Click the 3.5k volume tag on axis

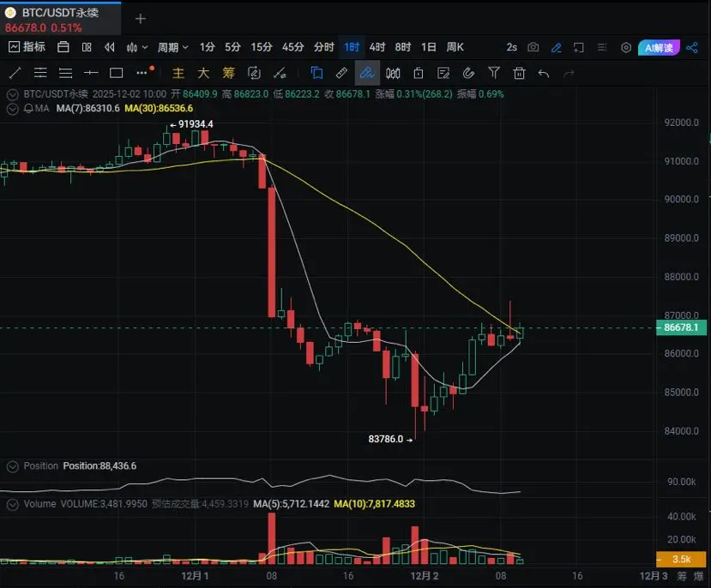[681, 559]
